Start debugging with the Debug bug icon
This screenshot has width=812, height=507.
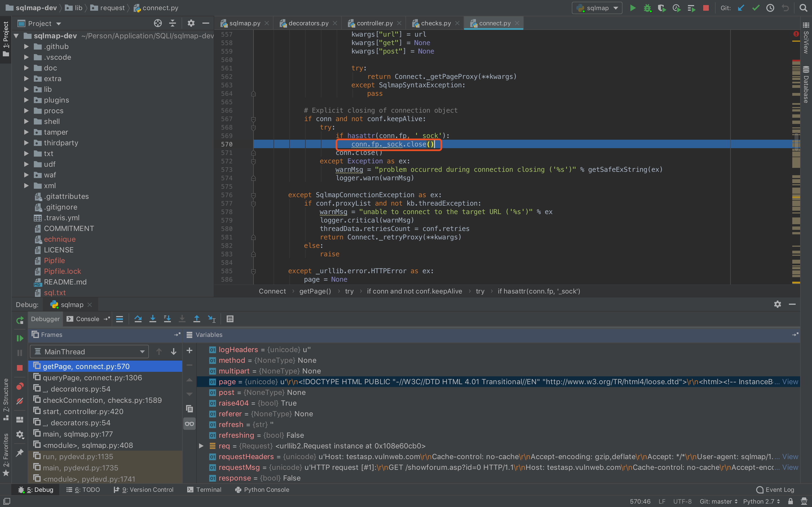(648, 8)
